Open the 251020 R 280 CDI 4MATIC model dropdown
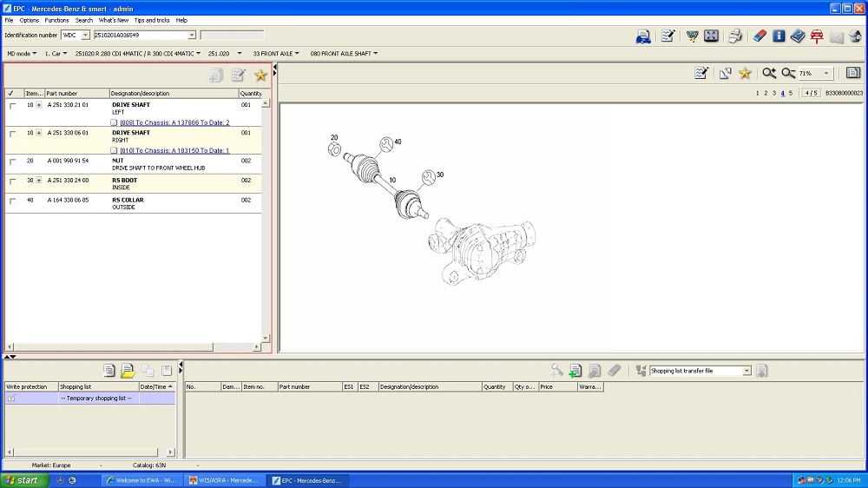The height and width of the screenshot is (488, 868). pyautogui.click(x=137, y=54)
